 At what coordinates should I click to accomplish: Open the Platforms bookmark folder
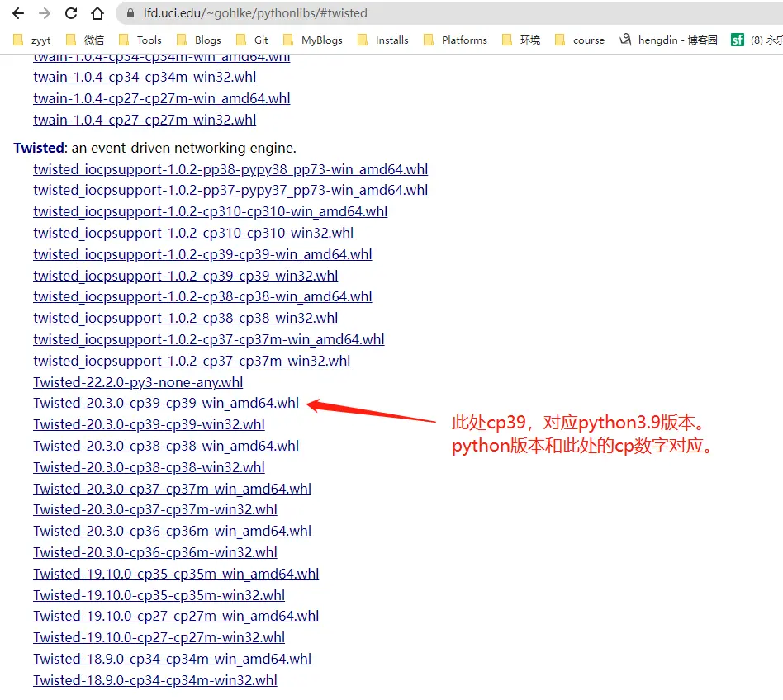[455, 40]
